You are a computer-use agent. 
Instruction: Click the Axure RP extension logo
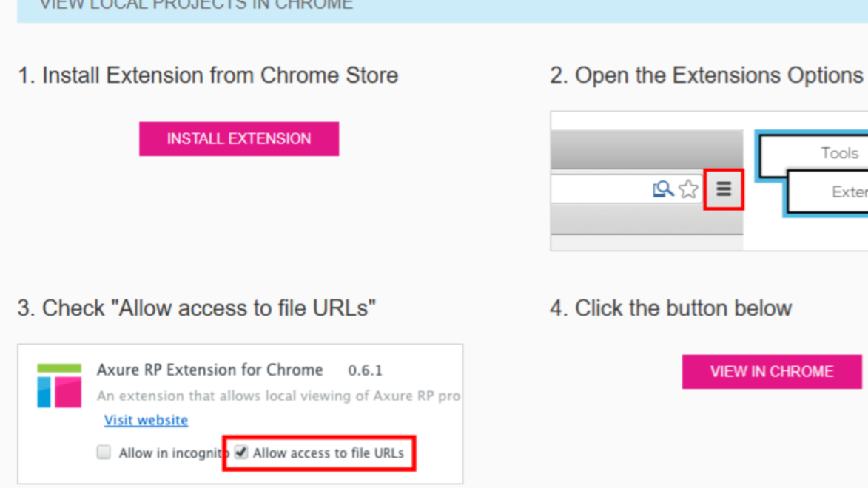(x=59, y=384)
